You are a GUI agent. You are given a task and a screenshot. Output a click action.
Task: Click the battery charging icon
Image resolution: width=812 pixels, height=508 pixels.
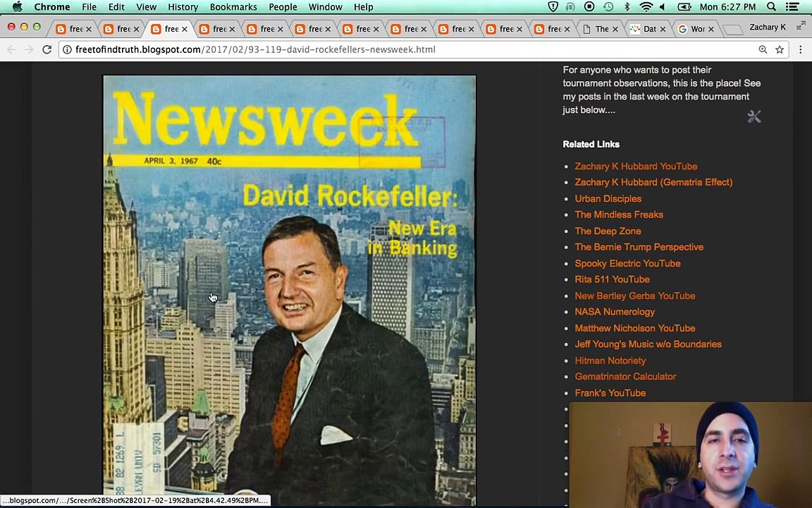click(x=684, y=7)
